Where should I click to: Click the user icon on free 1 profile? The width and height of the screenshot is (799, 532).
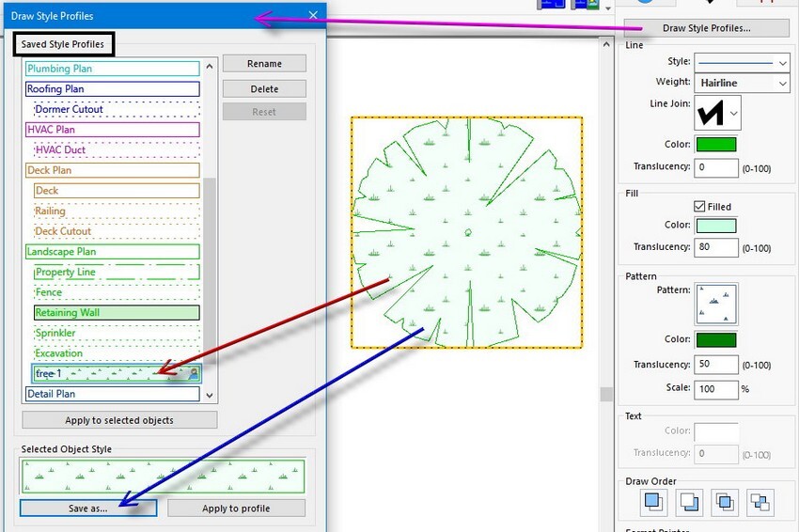coord(192,373)
